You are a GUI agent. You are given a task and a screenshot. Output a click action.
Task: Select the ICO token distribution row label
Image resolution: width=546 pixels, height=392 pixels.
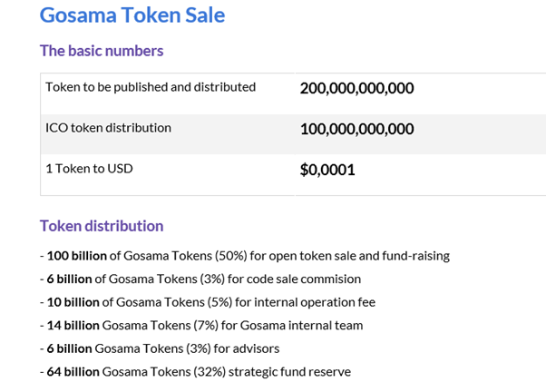click(x=108, y=128)
